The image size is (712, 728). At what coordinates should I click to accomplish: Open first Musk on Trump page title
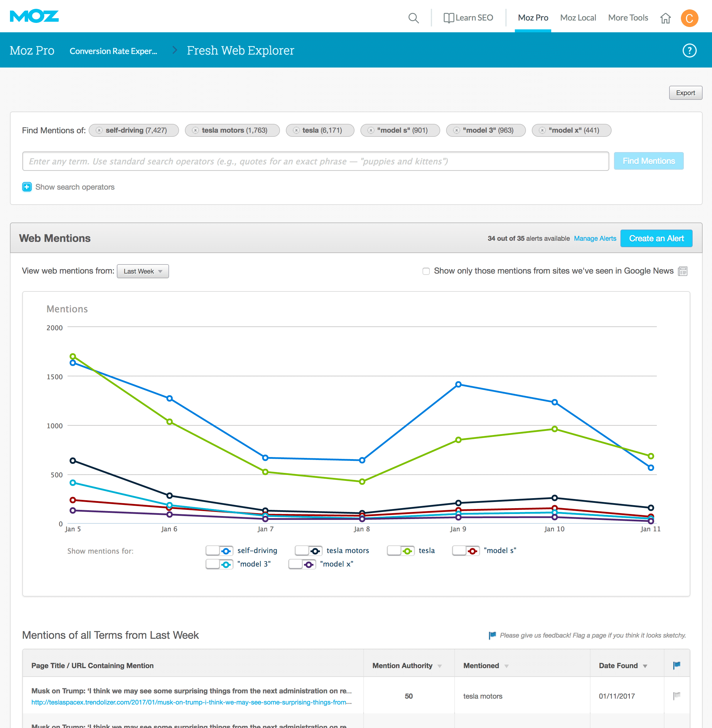(191, 691)
